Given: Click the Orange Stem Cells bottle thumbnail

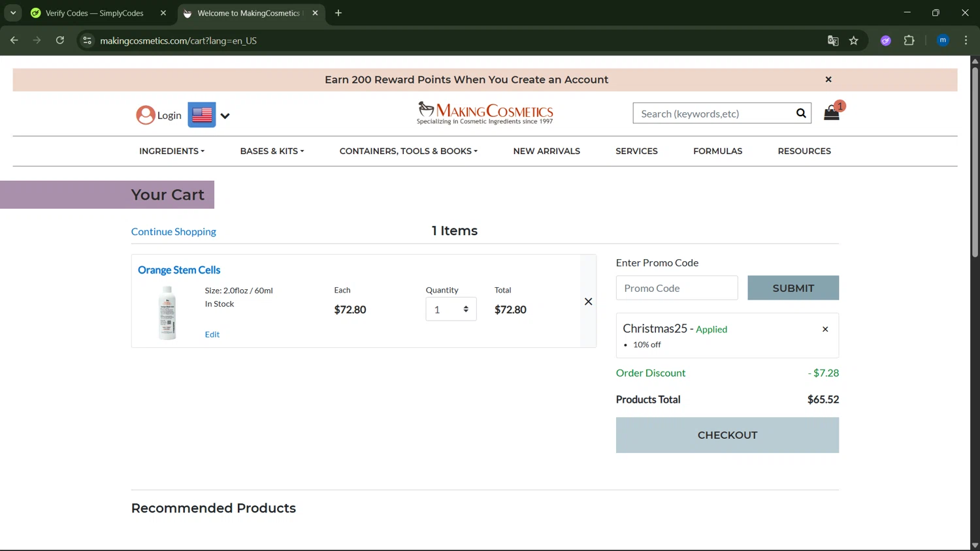Looking at the screenshot, I should (x=167, y=313).
